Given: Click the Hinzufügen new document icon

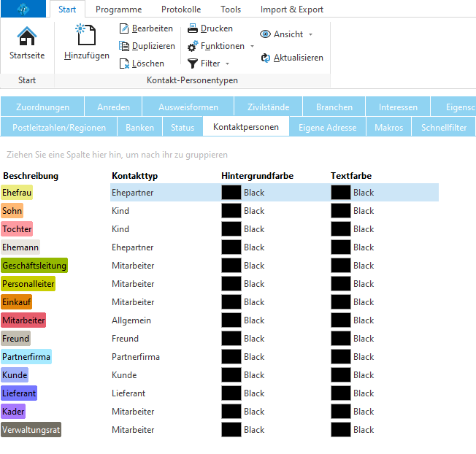Looking at the screenshot, I should tap(86, 34).
